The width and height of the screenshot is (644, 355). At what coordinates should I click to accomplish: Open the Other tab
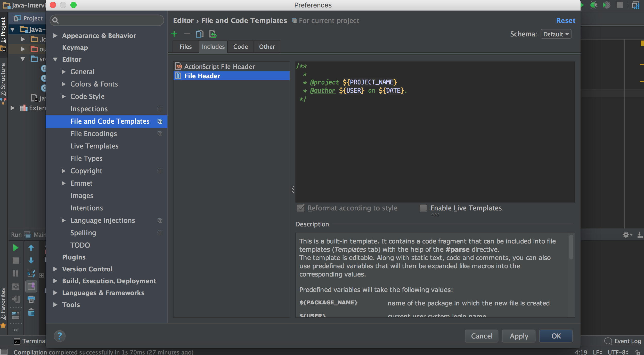[x=267, y=47]
